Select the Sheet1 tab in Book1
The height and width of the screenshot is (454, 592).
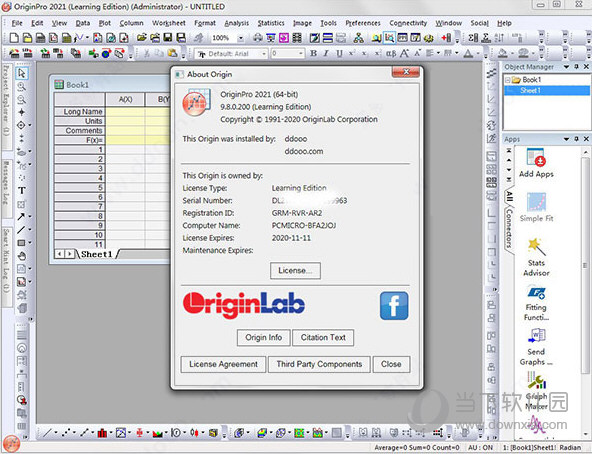click(97, 254)
